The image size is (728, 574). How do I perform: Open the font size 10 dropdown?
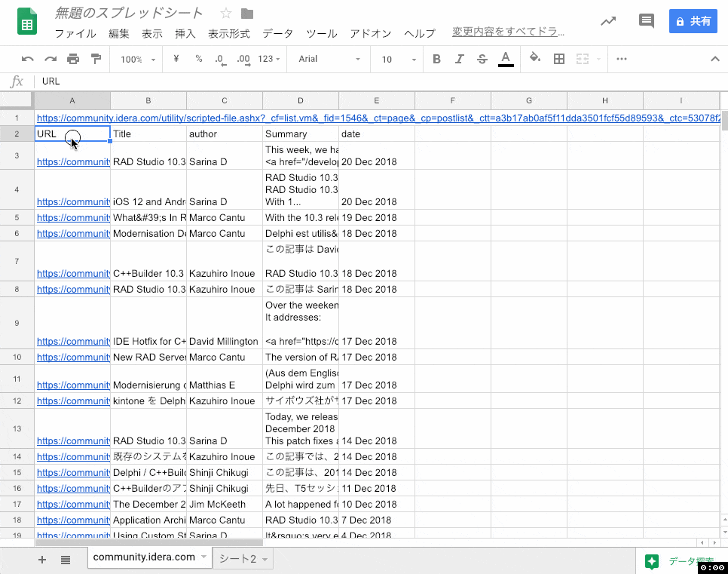pyautogui.click(x=399, y=60)
